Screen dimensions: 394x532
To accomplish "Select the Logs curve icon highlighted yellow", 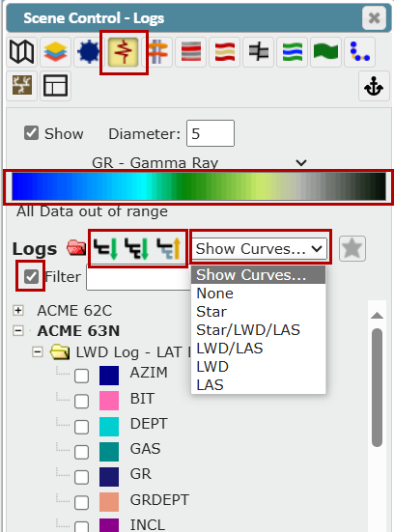I will pyautogui.click(x=124, y=52).
